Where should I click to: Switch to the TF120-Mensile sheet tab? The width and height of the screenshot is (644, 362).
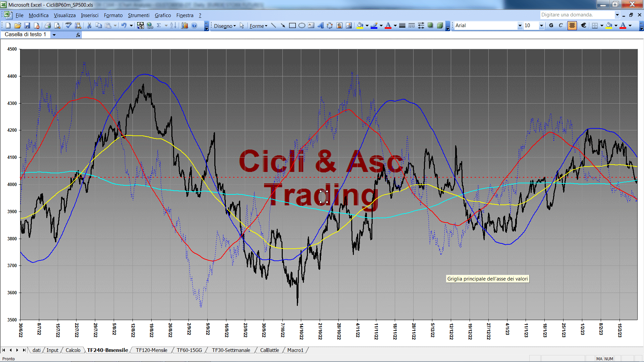[151, 350]
